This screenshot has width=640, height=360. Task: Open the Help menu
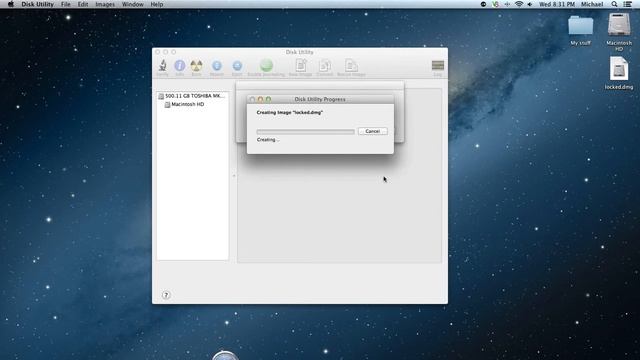[x=157, y=4]
